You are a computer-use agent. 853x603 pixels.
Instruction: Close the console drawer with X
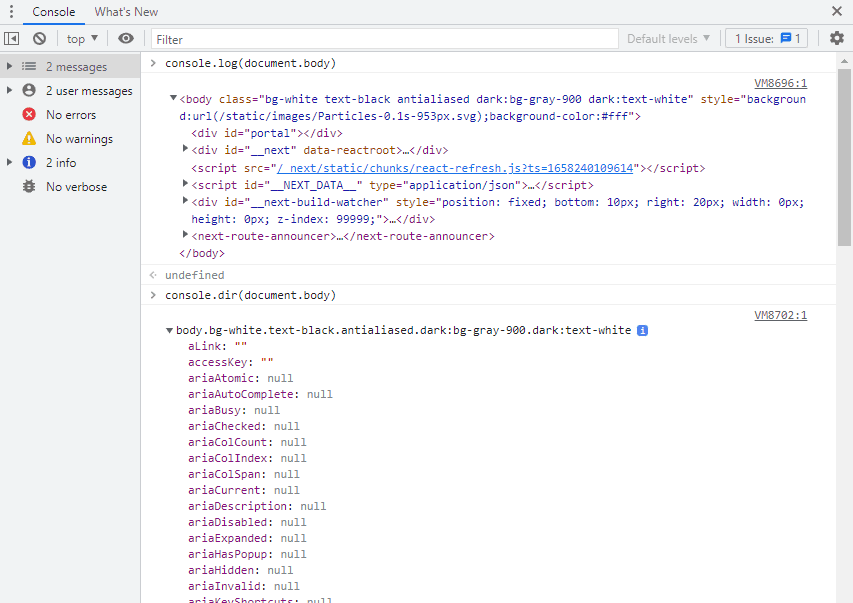pos(837,11)
